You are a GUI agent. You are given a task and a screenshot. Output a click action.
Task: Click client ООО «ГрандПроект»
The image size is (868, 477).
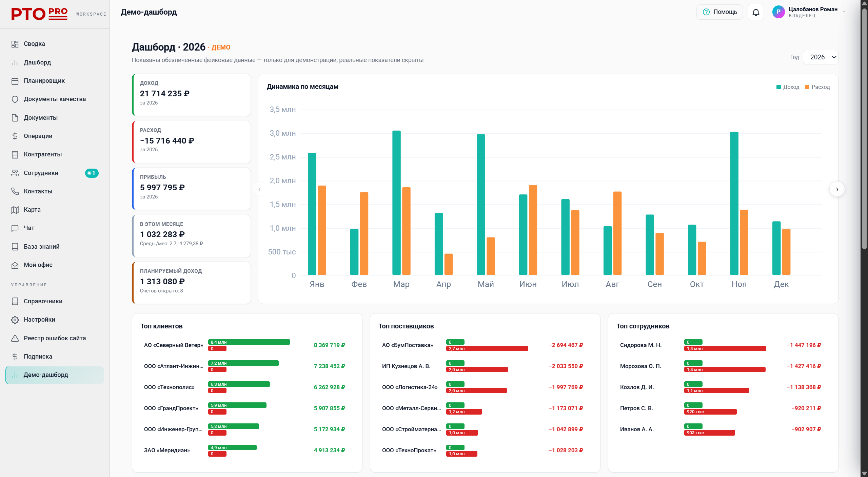tap(171, 408)
